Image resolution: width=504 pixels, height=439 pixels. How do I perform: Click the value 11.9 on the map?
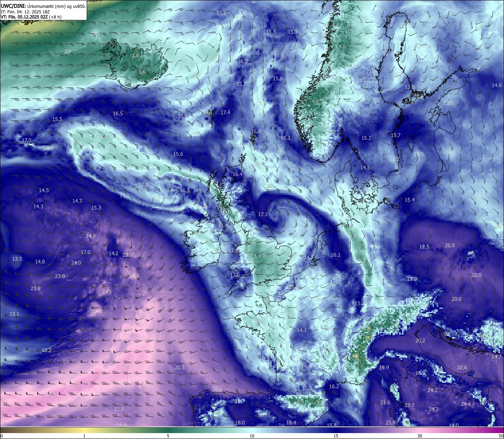(412, 279)
